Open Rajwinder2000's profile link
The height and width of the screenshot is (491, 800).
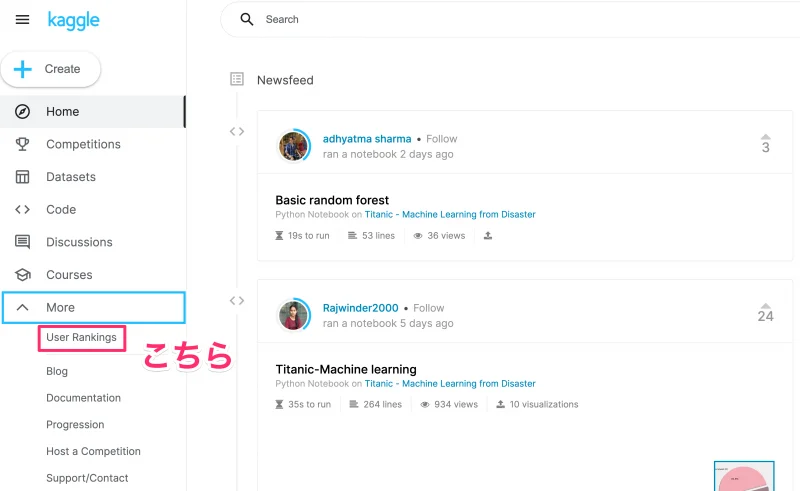pyautogui.click(x=361, y=308)
